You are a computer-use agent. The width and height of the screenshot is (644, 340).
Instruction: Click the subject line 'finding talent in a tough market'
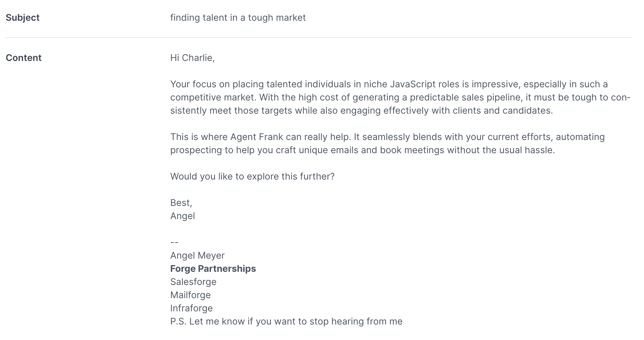tap(238, 17)
